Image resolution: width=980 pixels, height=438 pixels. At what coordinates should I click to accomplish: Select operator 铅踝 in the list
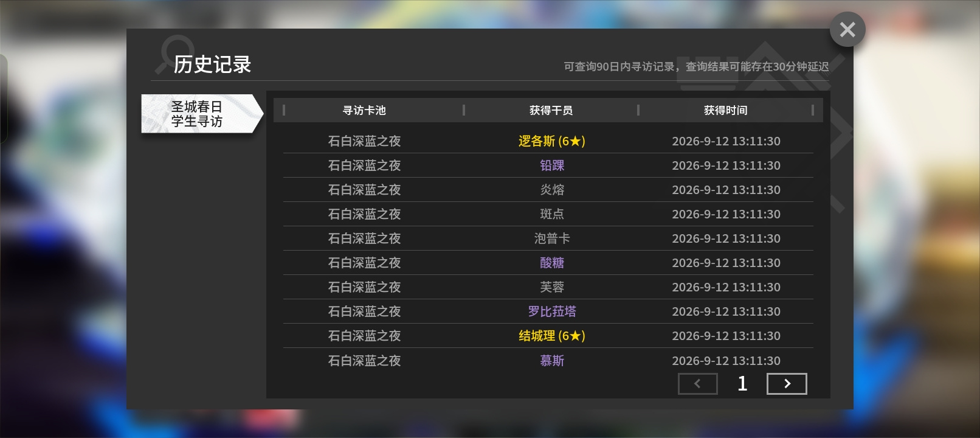click(x=552, y=165)
